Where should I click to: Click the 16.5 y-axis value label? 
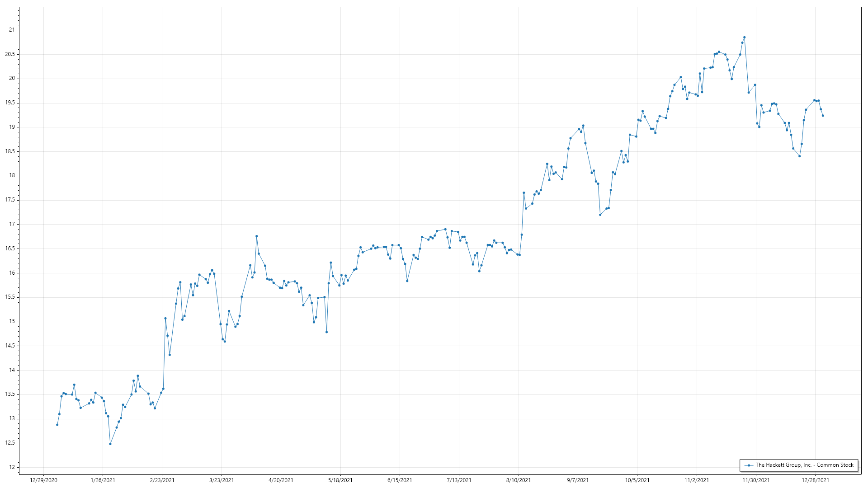click(x=10, y=249)
